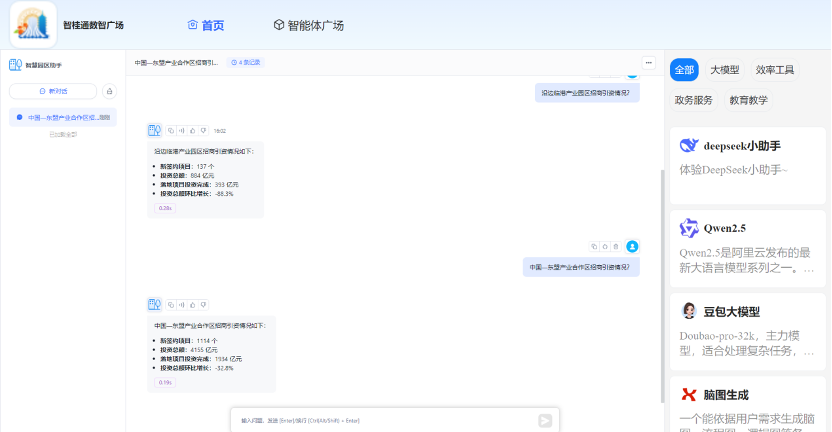This screenshot has height=432, width=832.
Task: Open the three-dot more options menu
Action: coord(648,62)
